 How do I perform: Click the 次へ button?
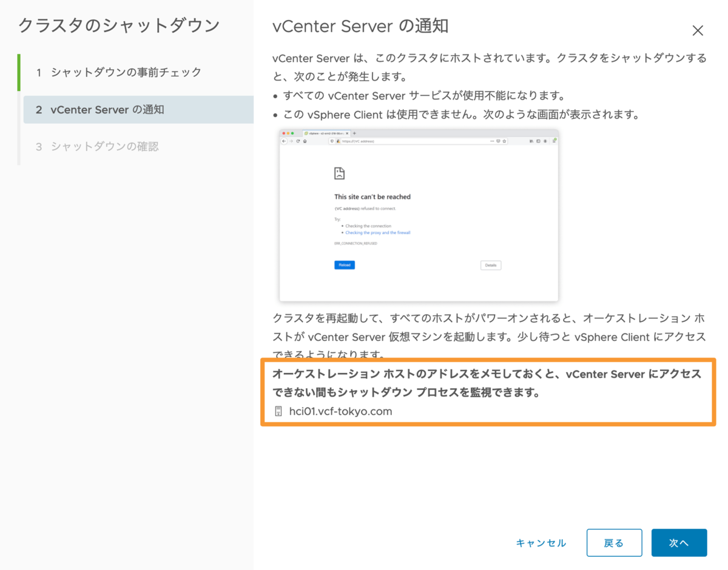click(x=679, y=543)
